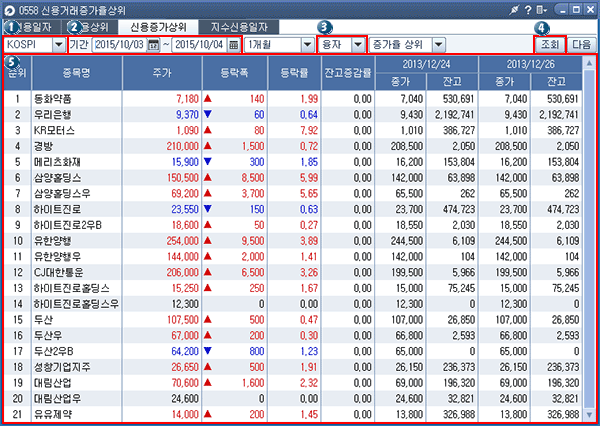The width and height of the screenshot is (600, 426).
Task: Select the 하이트진로홀딩스 row
Action: coord(293,288)
